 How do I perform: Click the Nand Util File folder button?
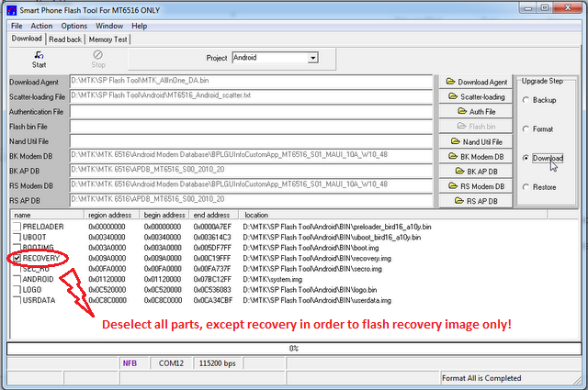(476, 141)
